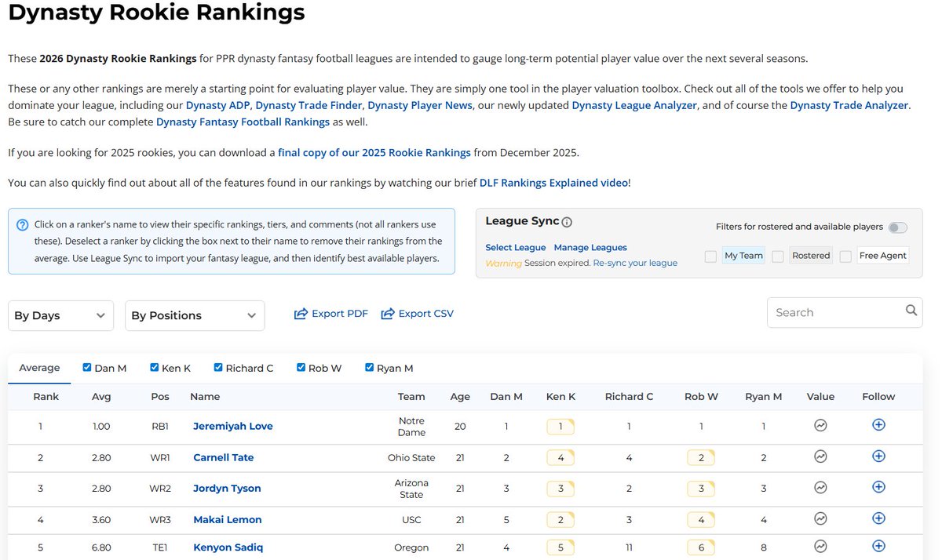The height and width of the screenshot is (560, 942).
Task: Export rankings as CSV
Action: [x=417, y=314]
